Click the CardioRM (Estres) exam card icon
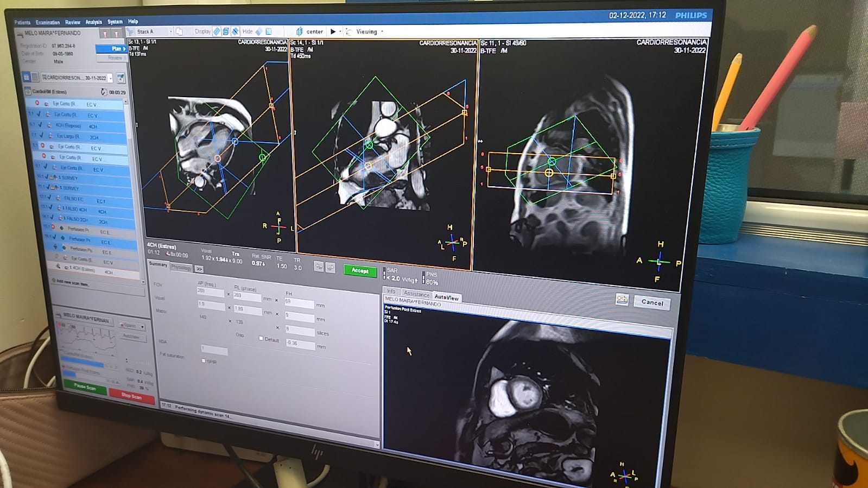868x488 pixels. 28,91
